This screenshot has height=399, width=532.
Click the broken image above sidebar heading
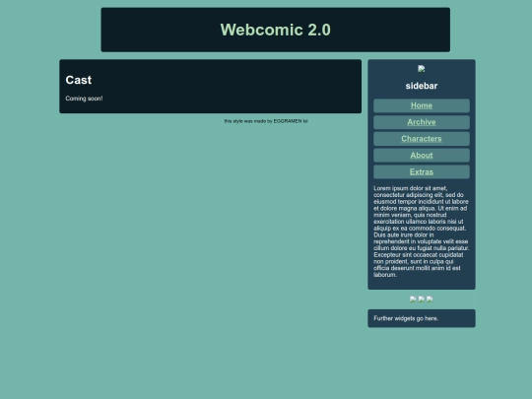coord(422,69)
